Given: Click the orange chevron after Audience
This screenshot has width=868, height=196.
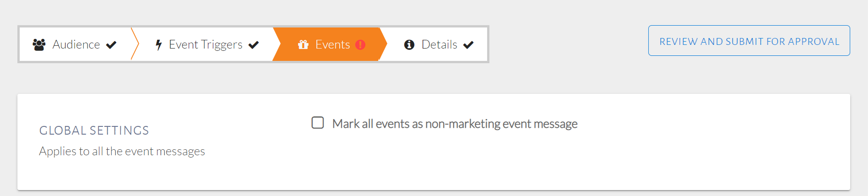Looking at the screenshot, I should [x=135, y=44].
